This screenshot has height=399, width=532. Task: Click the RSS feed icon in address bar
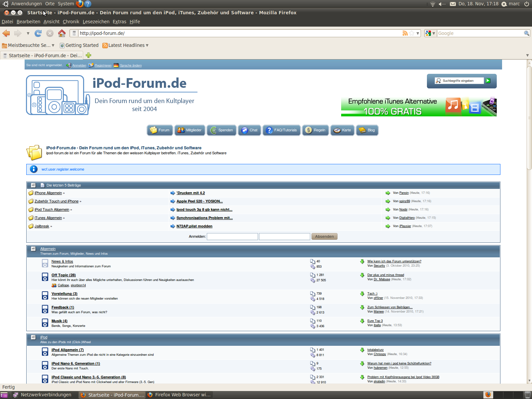pos(405,33)
